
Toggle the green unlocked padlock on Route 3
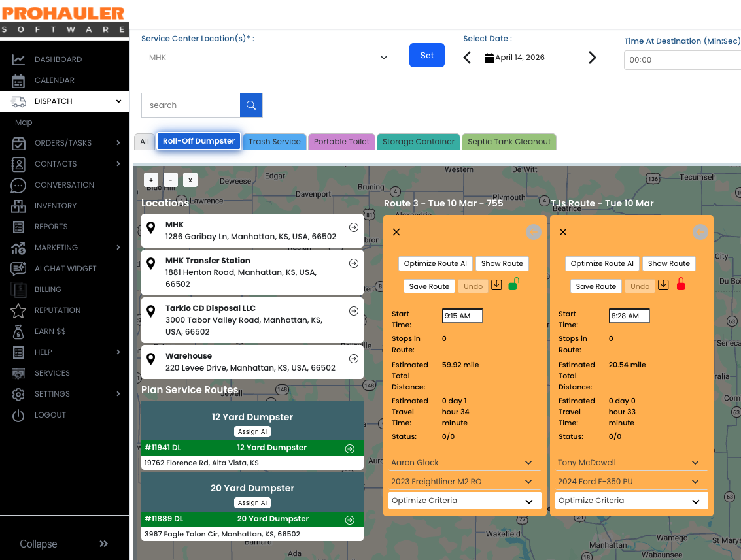click(x=513, y=284)
